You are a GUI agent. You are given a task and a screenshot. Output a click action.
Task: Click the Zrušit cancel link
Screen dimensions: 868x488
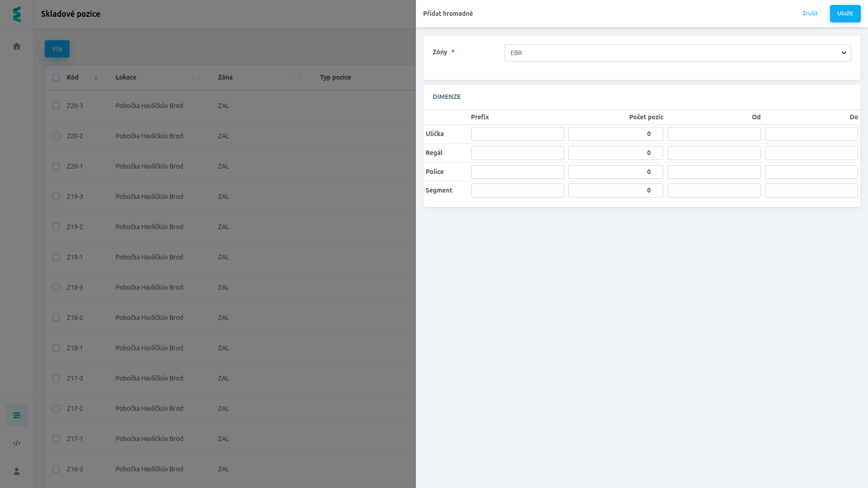(x=810, y=14)
